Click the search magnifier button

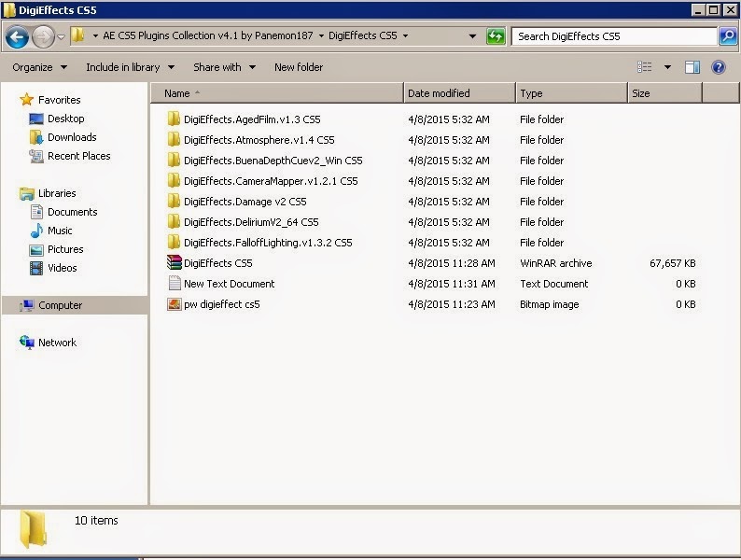tap(728, 36)
